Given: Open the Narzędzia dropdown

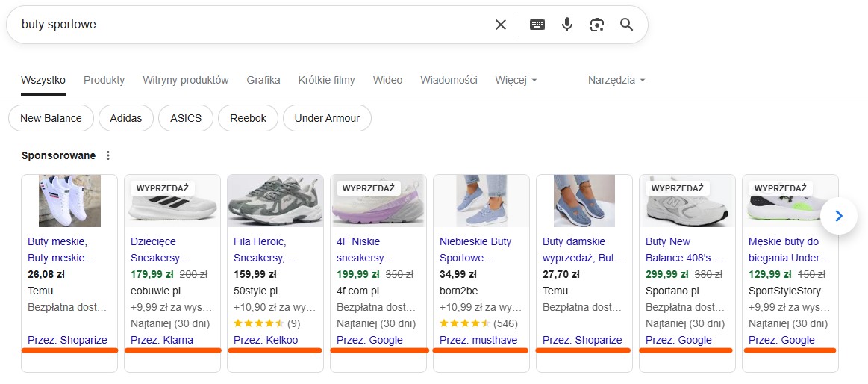Looking at the screenshot, I should point(616,81).
